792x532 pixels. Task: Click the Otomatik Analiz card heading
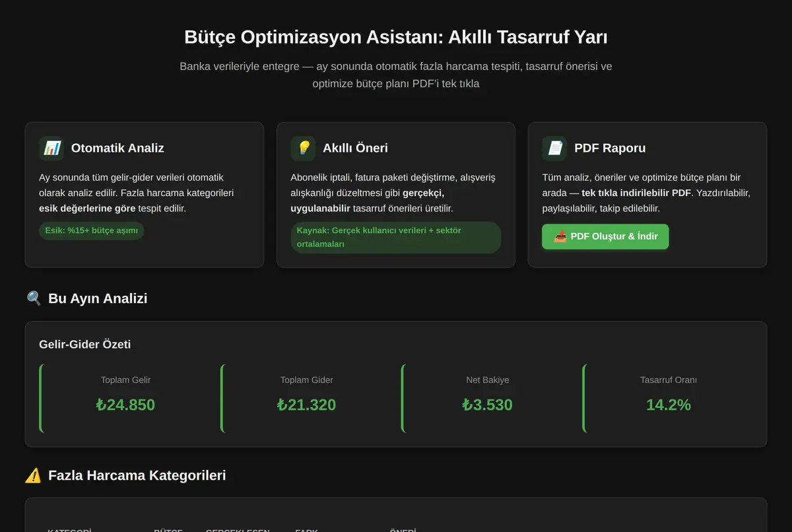click(117, 149)
